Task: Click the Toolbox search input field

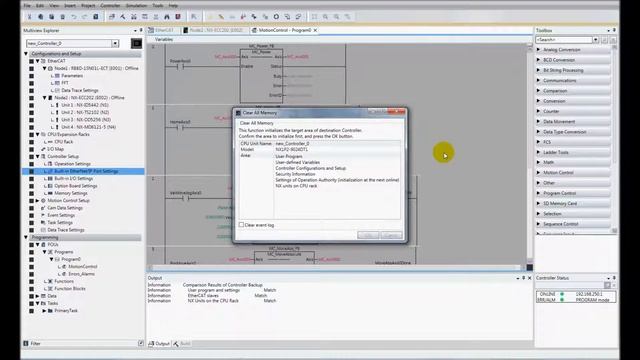Action: 564,40
